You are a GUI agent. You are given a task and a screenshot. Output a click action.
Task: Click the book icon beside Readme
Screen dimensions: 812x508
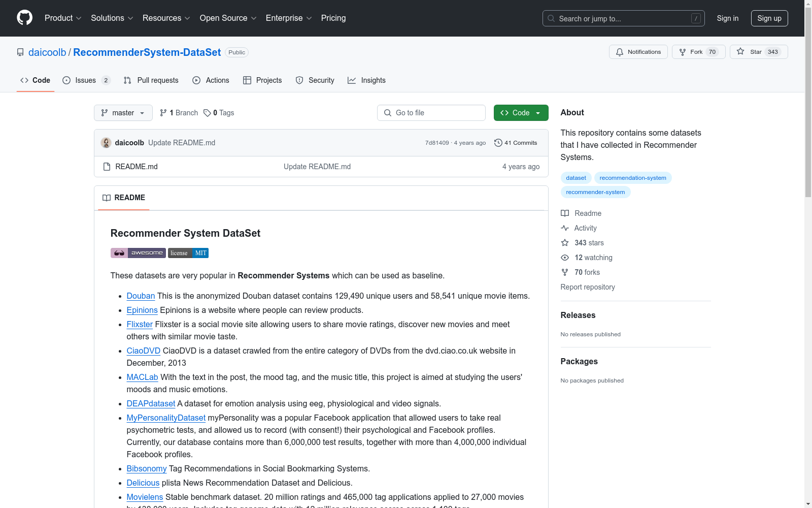(x=565, y=213)
